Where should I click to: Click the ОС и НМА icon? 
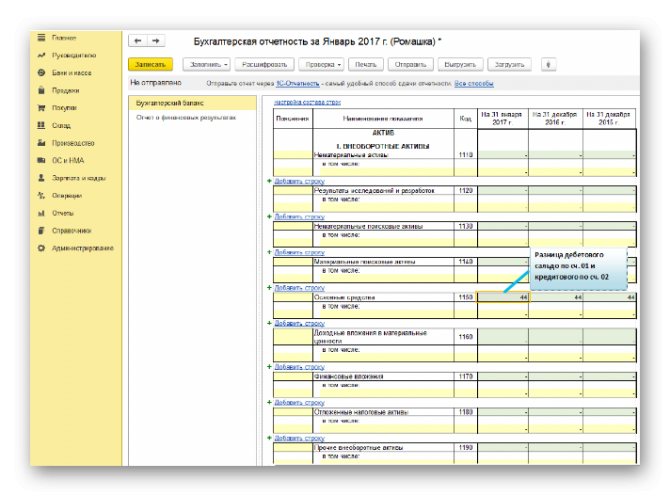click(41, 160)
